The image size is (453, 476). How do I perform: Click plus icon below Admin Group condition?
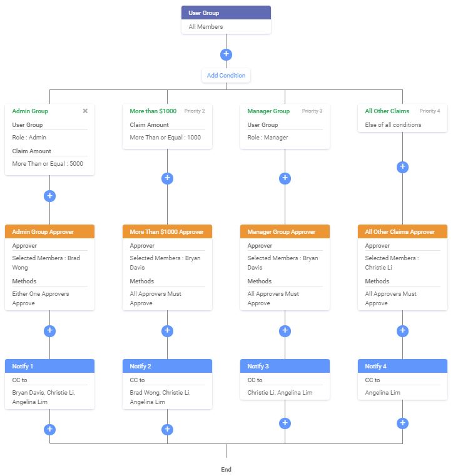50,196
